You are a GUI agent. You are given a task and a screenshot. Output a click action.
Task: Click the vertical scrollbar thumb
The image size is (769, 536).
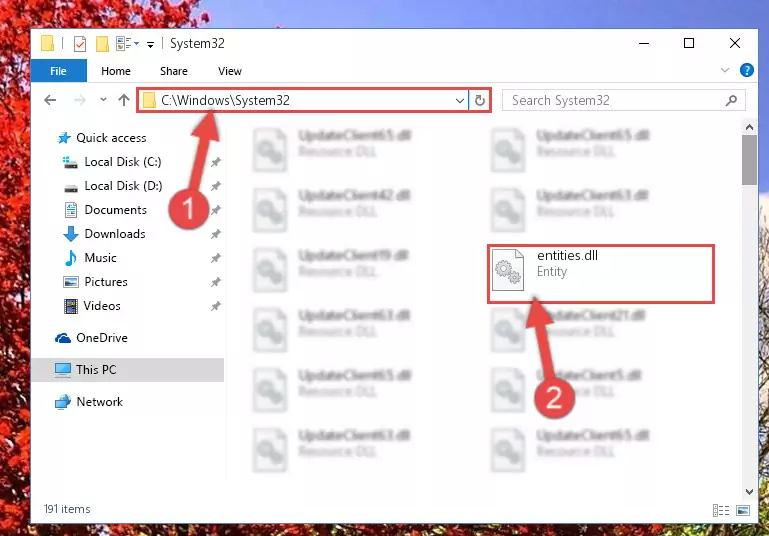[x=749, y=160]
